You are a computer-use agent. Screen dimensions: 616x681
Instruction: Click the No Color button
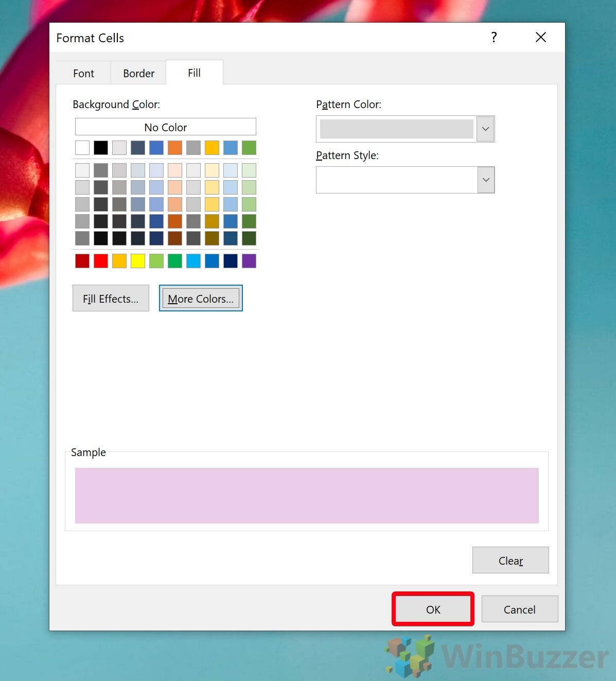pyautogui.click(x=165, y=127)
